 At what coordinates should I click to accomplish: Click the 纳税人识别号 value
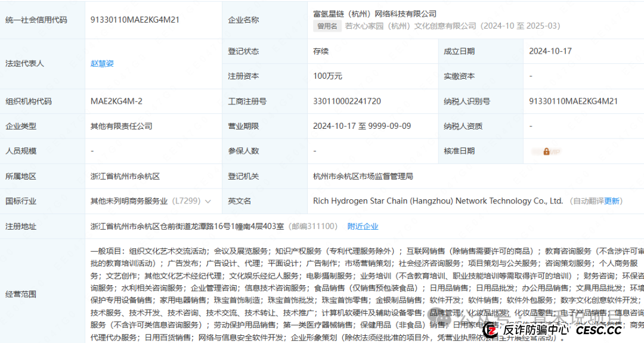pyautogui.click(x=573, y=101)
